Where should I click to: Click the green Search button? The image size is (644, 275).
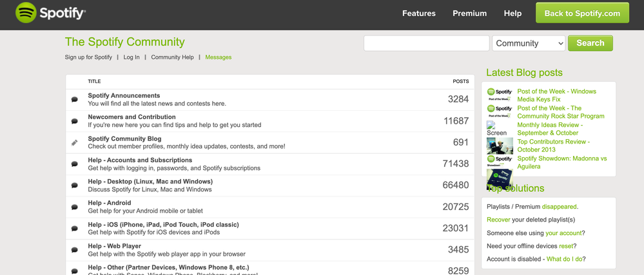coord(590,43)
